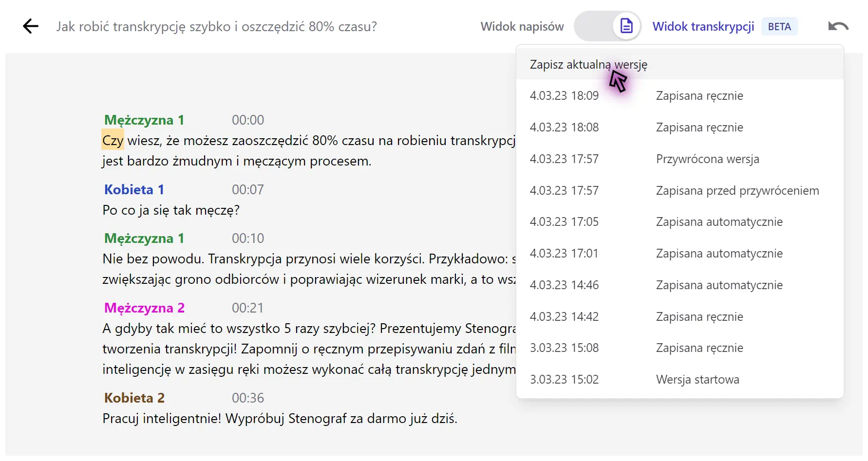Screen dimensions: 868x461
Task: Toggle the subtitle/transcription view switch
Action: pyautogui.click(x=607, y=26)
